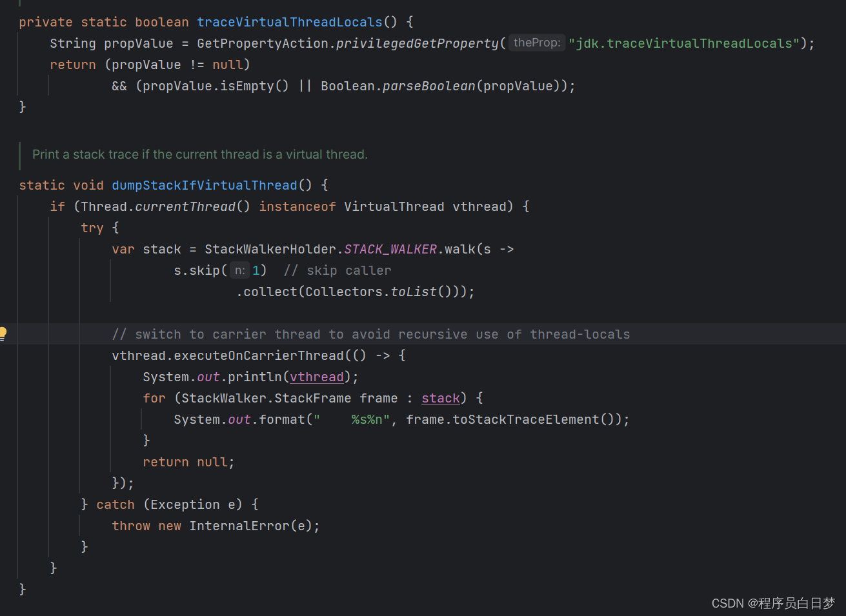Image resolution: width=846 pixels, height=616 pixels.
Task: Click the try keyword
Action: (92, 228)
